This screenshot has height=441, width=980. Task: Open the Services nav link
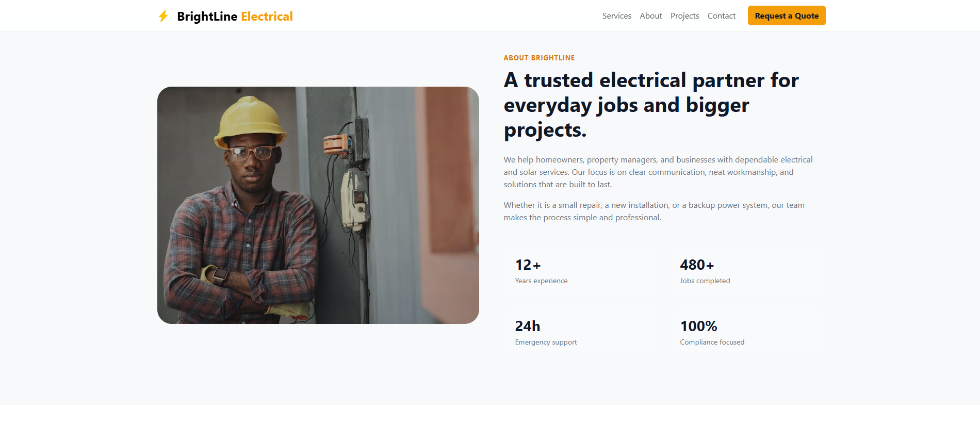point(616,16)
